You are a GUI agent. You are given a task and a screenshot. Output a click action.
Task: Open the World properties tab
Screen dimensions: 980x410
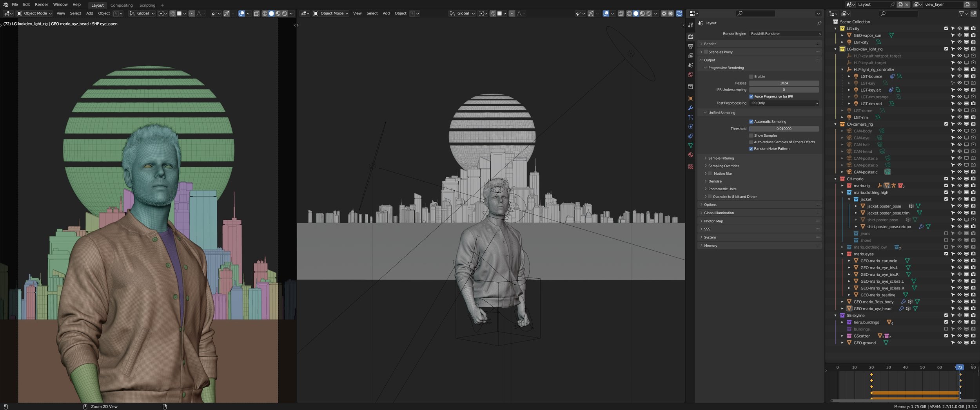point(690,74)
